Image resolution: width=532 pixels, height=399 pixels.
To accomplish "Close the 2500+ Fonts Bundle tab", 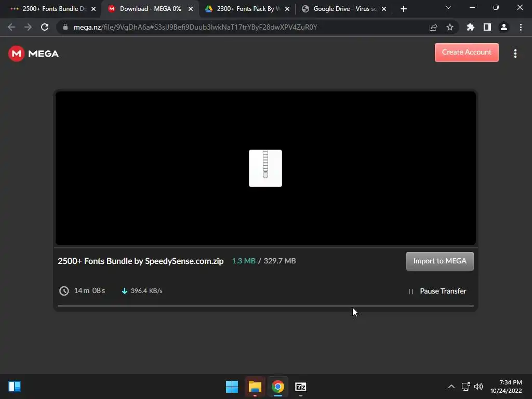I will point(94,9).
